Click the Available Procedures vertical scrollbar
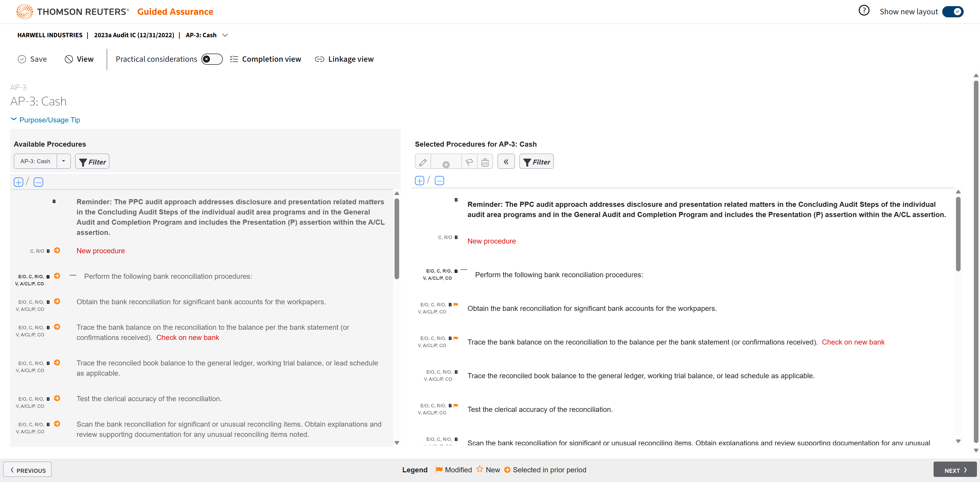 (x=397, y=238)
